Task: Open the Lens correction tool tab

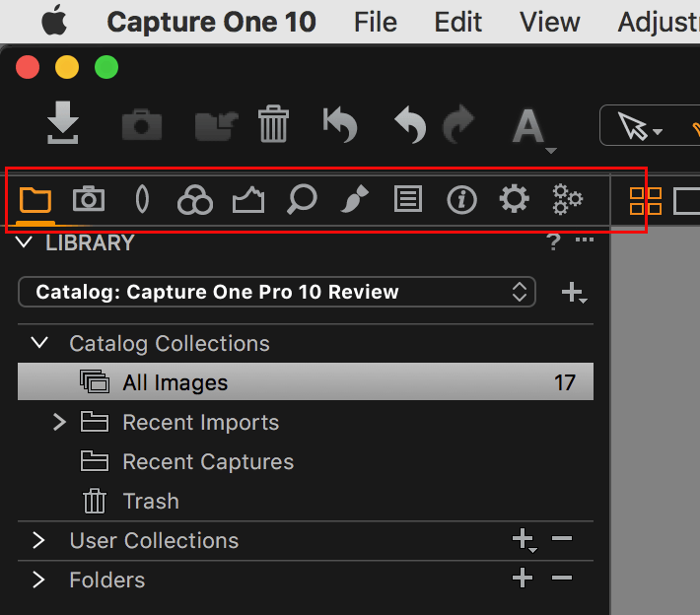Action: pyautogui.click(x=142, y=199)
